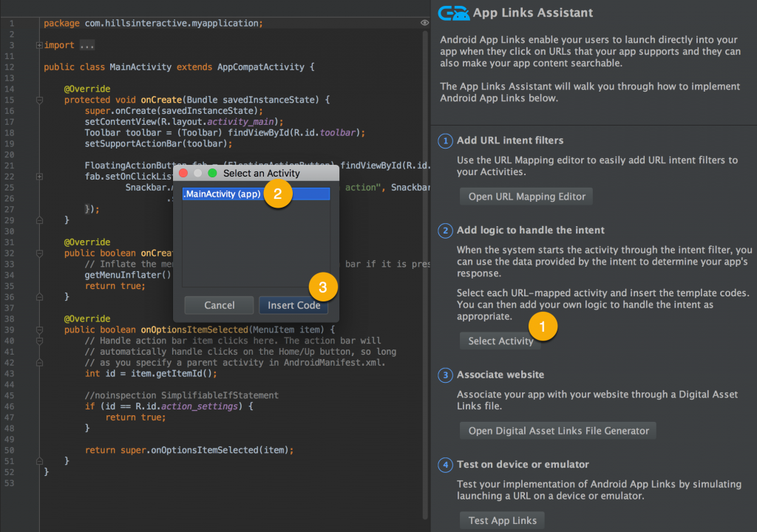757x532 pixels.
Task: Click the grey minimize button of dialog
Action: (x=198, y=173)
